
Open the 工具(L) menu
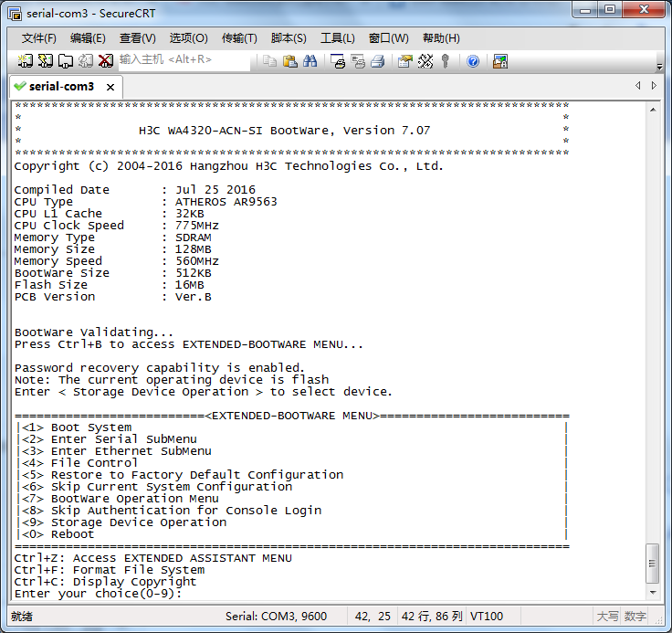pyautogui.click(x=337, y=38)
